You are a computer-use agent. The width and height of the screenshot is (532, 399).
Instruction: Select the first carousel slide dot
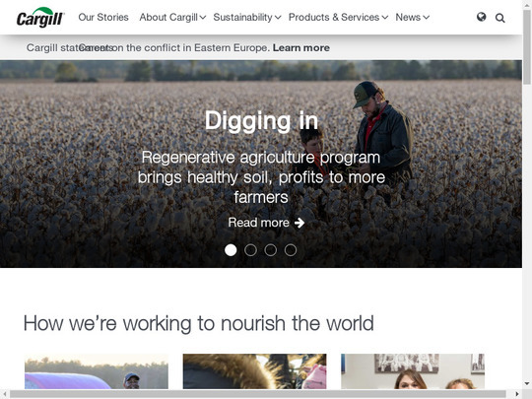231,250
